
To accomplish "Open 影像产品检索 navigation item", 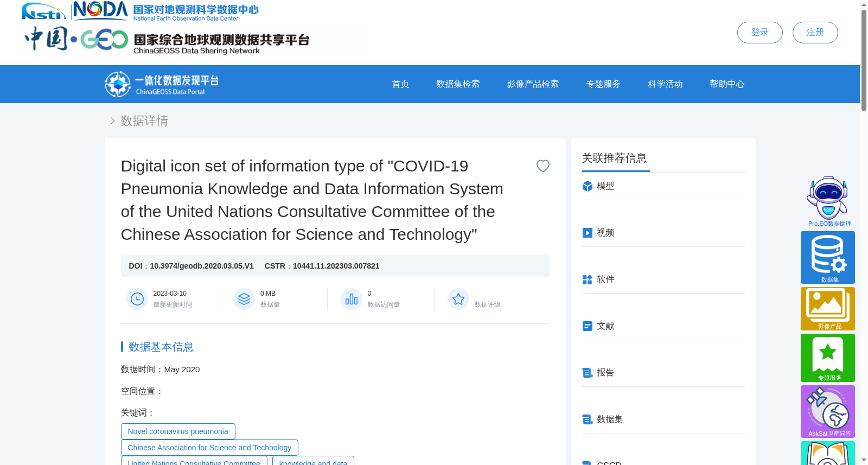I will click(x=533, y=84).
